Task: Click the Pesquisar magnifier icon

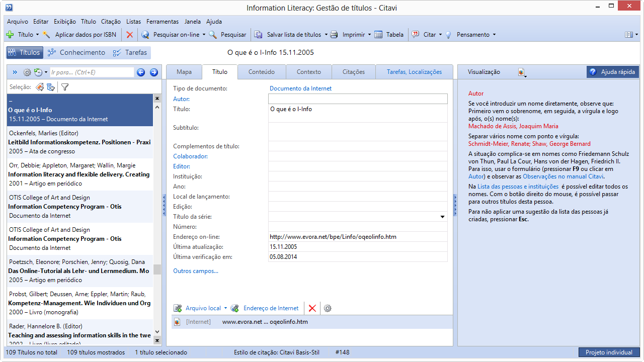Action: point(213,35)
